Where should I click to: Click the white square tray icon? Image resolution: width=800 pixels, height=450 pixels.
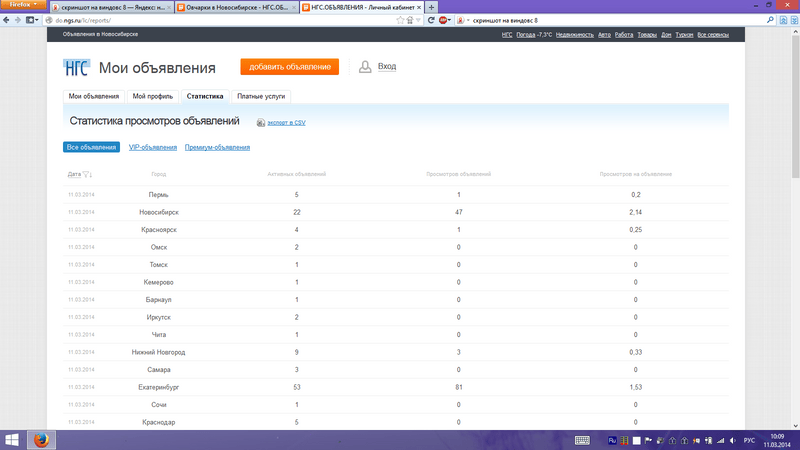pyautogui.click(x=636, y=440)
